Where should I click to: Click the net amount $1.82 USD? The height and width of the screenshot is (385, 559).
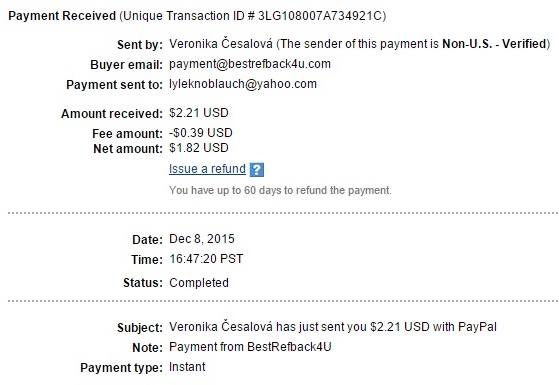pyautogui.click(x=199, y=148)
